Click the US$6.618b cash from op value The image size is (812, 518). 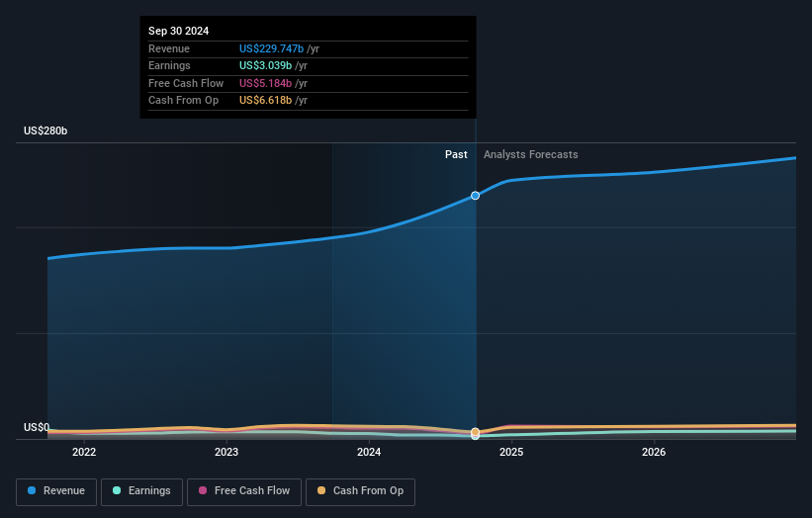266,101
